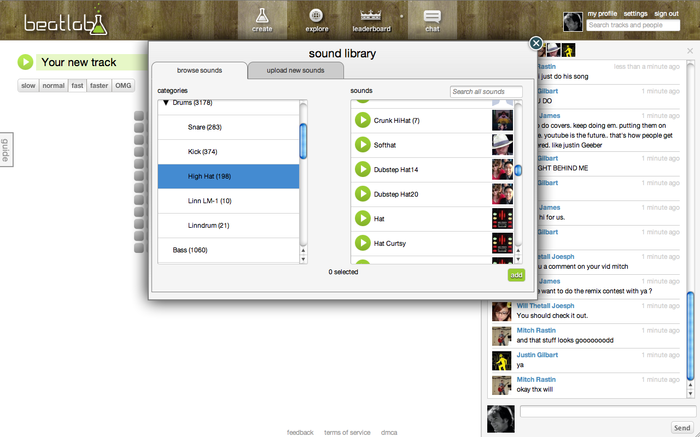Set tempo to slow
The image size is (700, 437).
[28, 86]
